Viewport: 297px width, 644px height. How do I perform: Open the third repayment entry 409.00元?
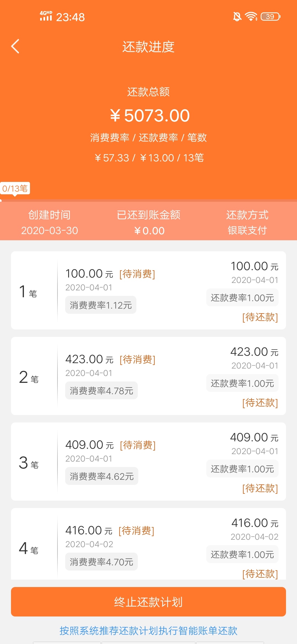point(148,462)
